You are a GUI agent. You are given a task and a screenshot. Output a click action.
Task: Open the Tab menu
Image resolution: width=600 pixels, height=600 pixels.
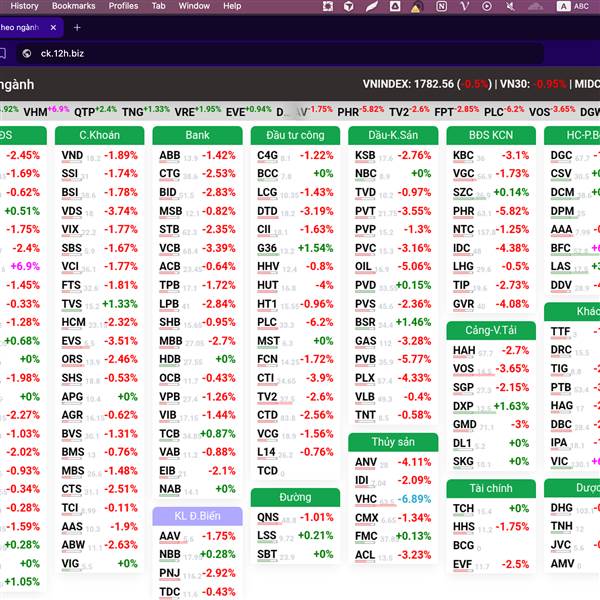pyautogui.click(x=158, y=6)
